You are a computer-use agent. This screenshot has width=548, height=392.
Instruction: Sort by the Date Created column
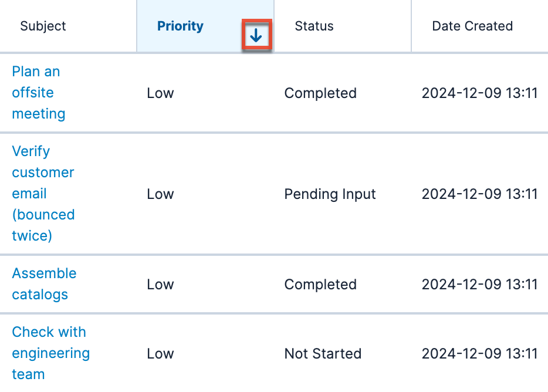[472, 26]
